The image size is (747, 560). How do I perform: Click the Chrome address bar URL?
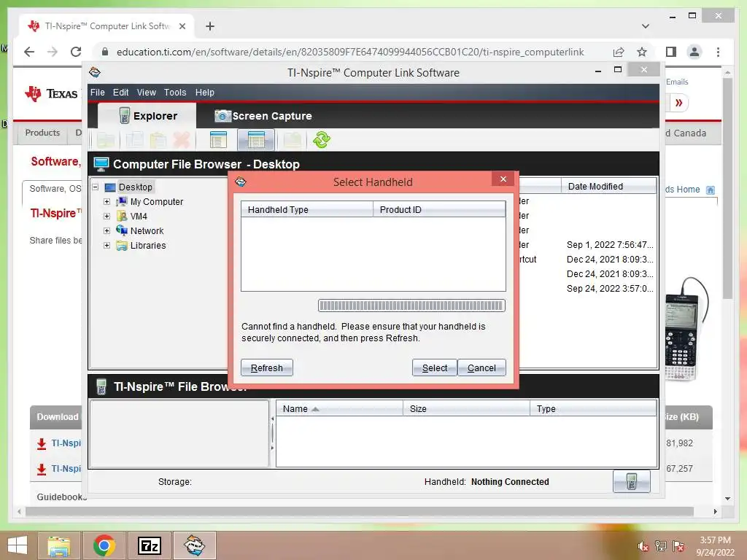point(350,52)
